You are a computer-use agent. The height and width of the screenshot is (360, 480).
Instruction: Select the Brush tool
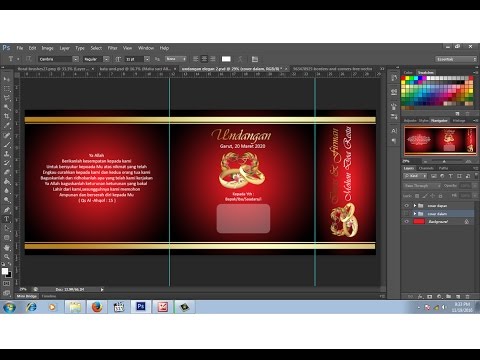pyautogui.click(x=7, y=145)
